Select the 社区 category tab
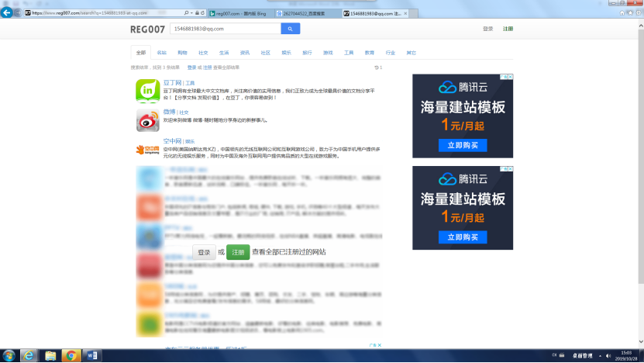This screenshot has height=363, width=644. coord(265,53)
